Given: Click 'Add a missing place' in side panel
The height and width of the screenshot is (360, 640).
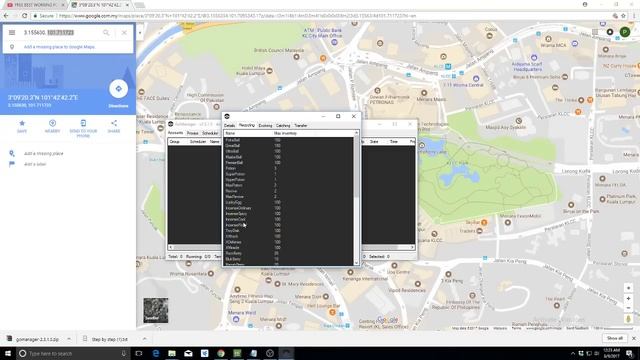Looking at the screenshot, I should [44, 153].
